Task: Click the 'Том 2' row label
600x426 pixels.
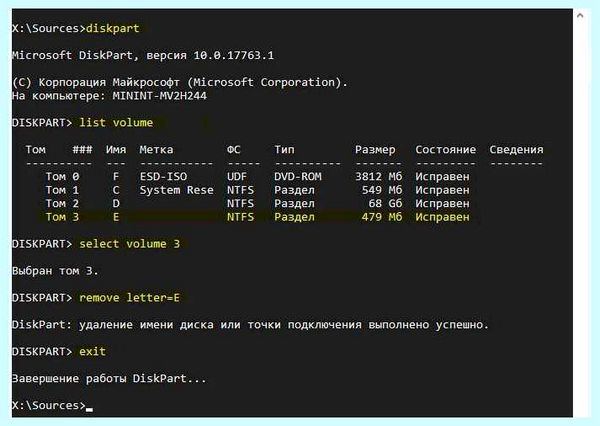Action: pyautogui.click(x=62, y=204)
